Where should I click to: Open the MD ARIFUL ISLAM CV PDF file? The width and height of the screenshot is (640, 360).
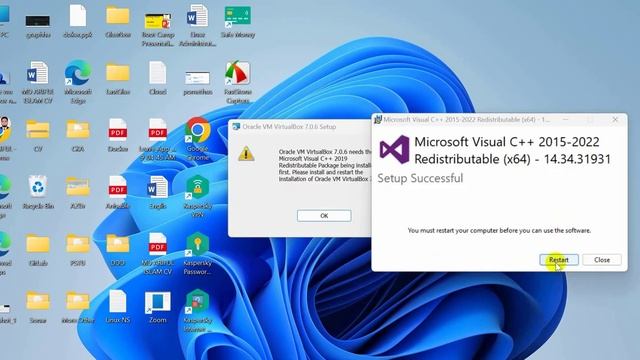coord(158,253)
